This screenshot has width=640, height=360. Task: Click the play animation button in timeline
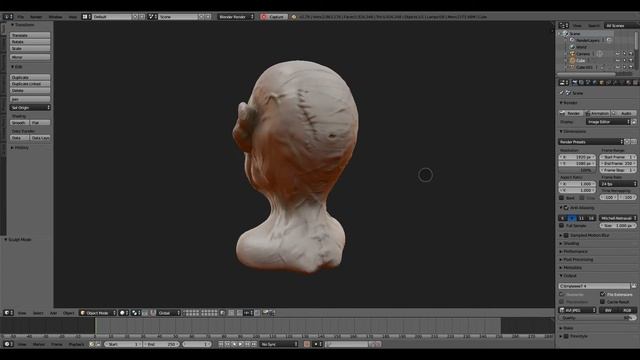click(x=241, y=344)
